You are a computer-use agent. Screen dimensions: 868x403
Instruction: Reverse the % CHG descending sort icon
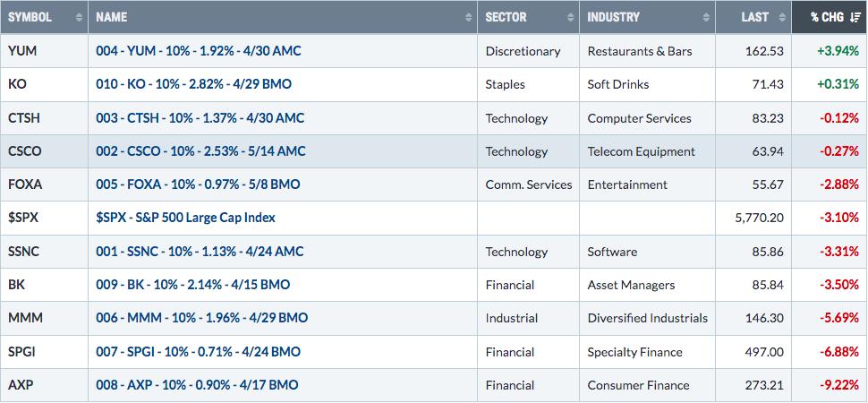click(855, 17)
